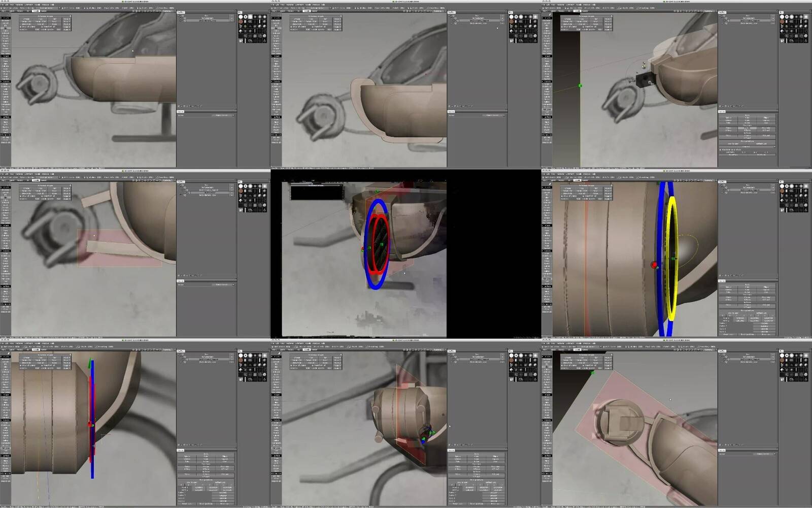Switch to VoxTree panel tab in flat tan hull screenshot
Viewport: 812px width, 508px height.
(x=180, y=12)
